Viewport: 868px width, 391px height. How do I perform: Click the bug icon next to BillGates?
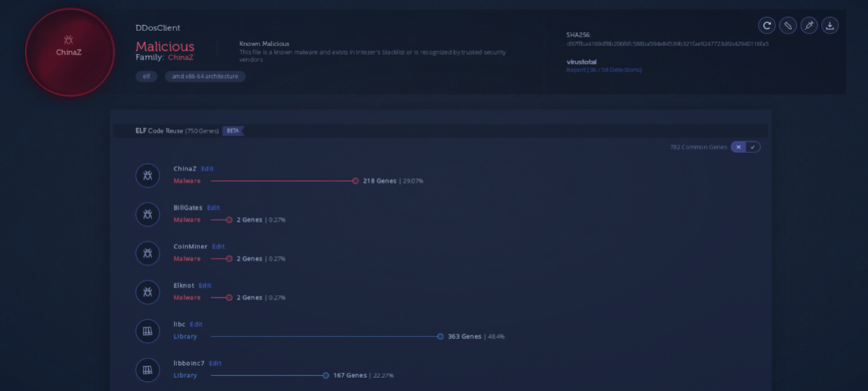147,214
